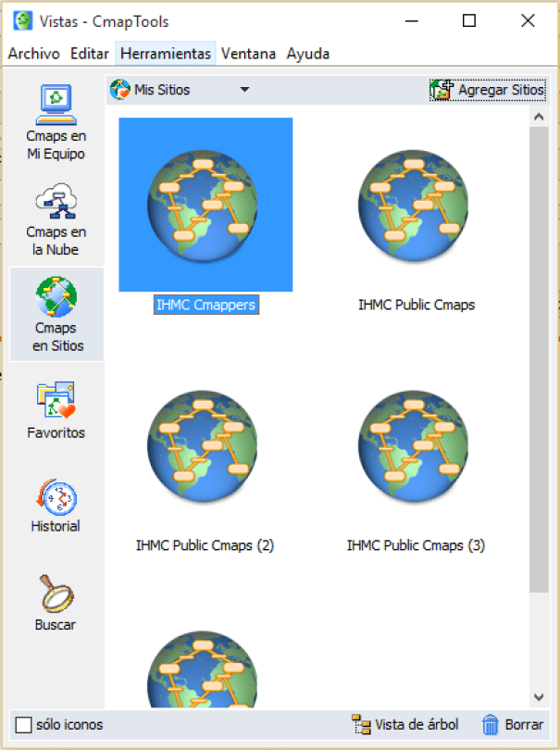This screenshot has width=560, height=750.
Task: Open the Favoritos panel
Action: tap(56, 410)
